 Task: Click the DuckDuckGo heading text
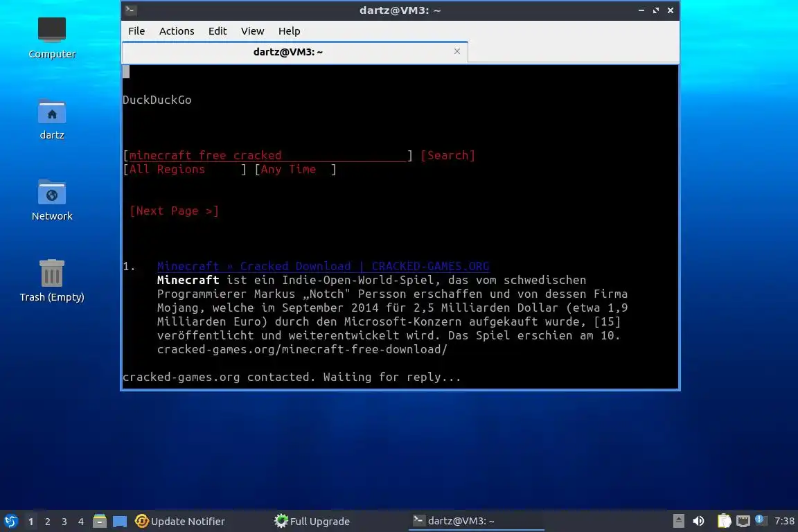pos(157,100)
